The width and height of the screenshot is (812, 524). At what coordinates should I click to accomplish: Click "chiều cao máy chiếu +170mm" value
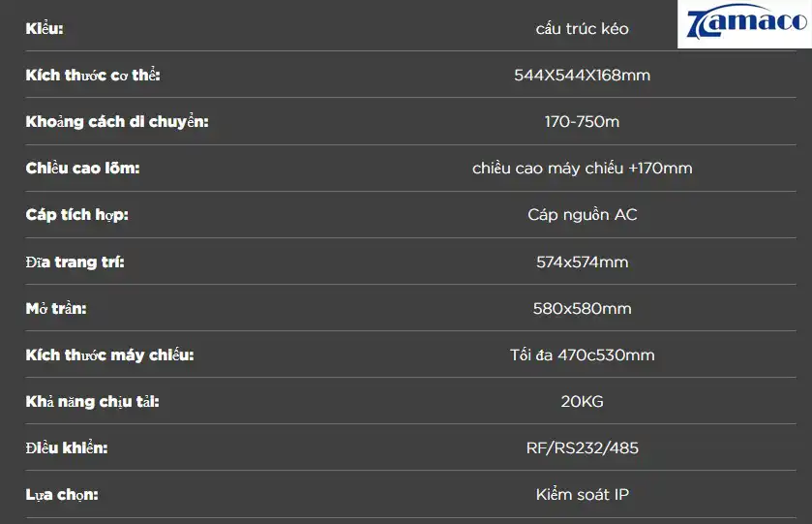[582, 169]
